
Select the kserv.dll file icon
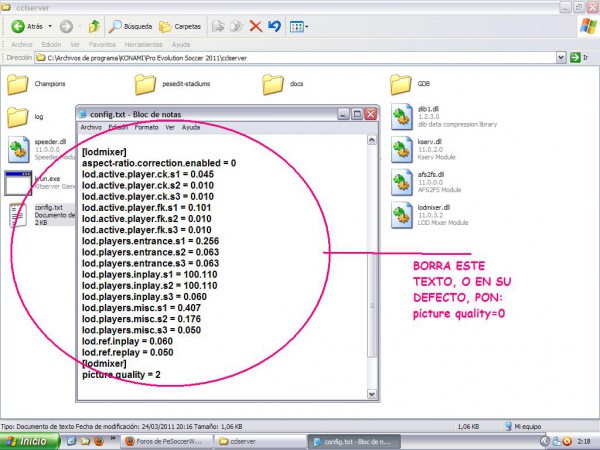[402, 150]
